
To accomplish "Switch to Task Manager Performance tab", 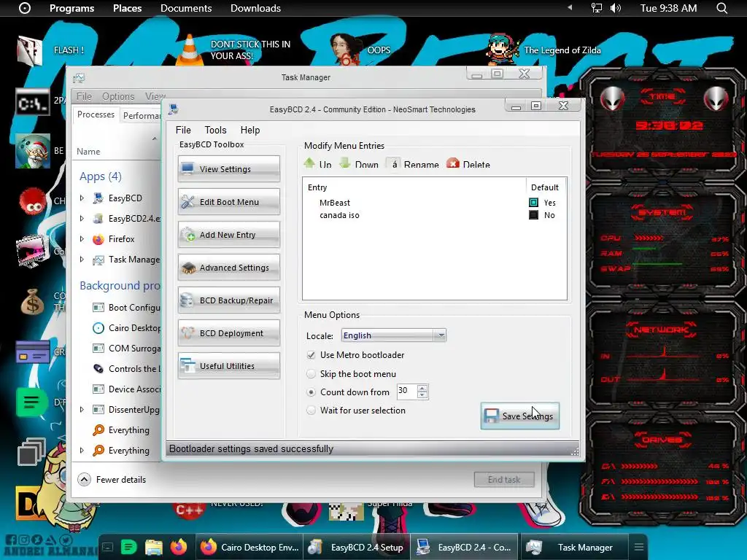I will pyautogui.click(x=141, y=116).
